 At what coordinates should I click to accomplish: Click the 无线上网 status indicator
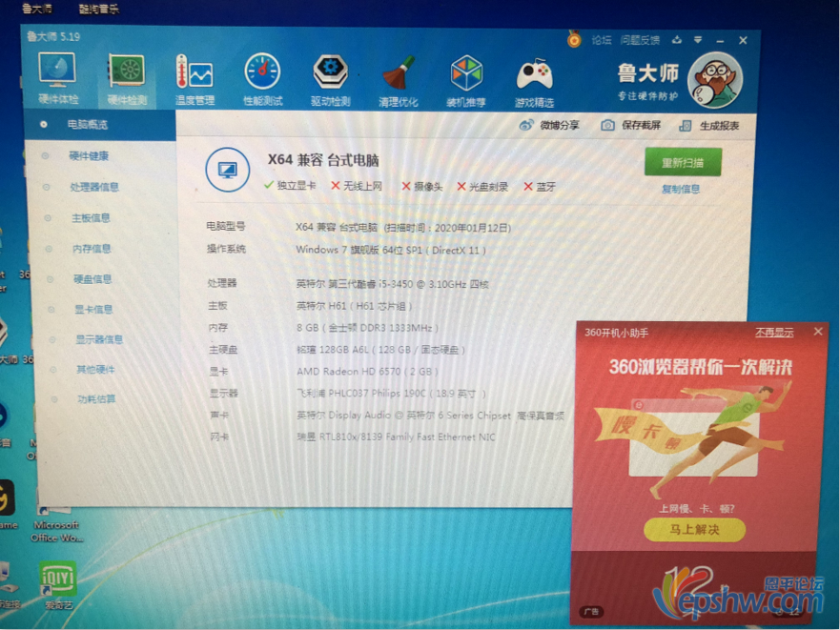point(357,186)
